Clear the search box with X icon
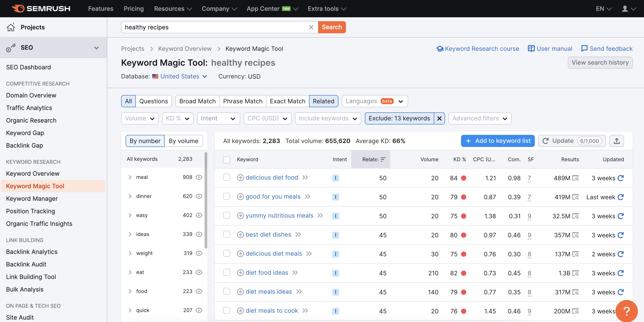This screenshot has width=644, height=322. (x=311, y=27)
